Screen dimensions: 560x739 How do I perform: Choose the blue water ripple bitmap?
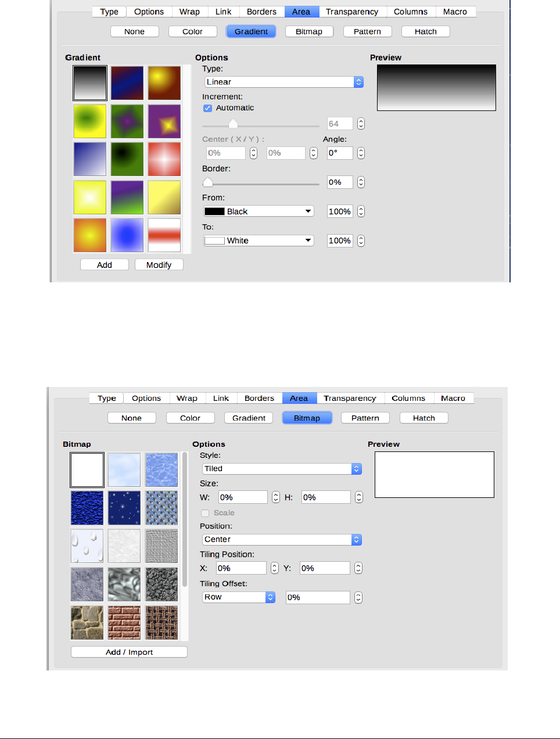161,470
